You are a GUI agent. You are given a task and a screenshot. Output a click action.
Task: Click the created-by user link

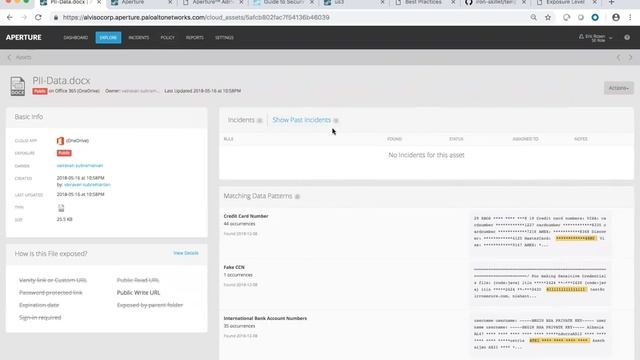(87, 185)
